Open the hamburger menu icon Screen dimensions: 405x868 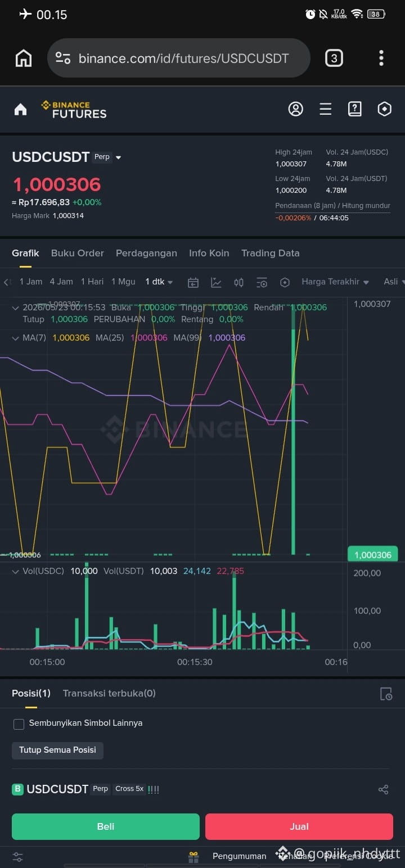click(x=325, y=109)
